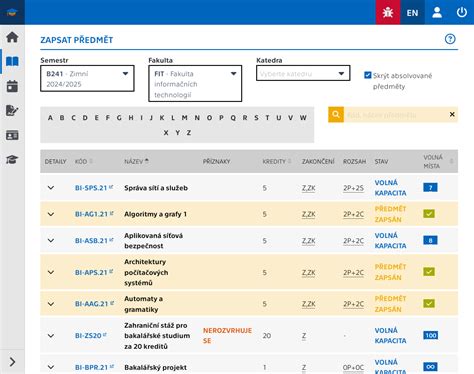Click VOLNÁ KAPACITA status for BI-ASB.21

point(390,240)
